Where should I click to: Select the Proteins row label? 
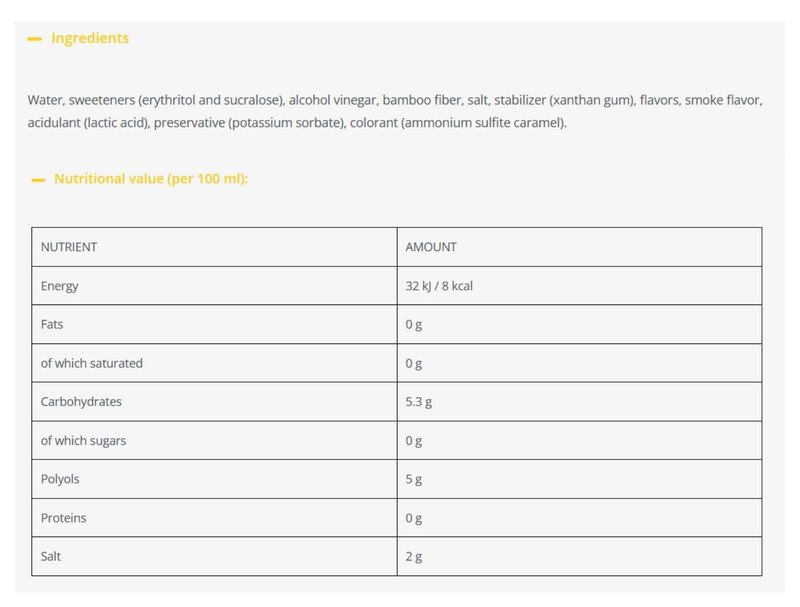pyautogui.click(x=63, y=518)
